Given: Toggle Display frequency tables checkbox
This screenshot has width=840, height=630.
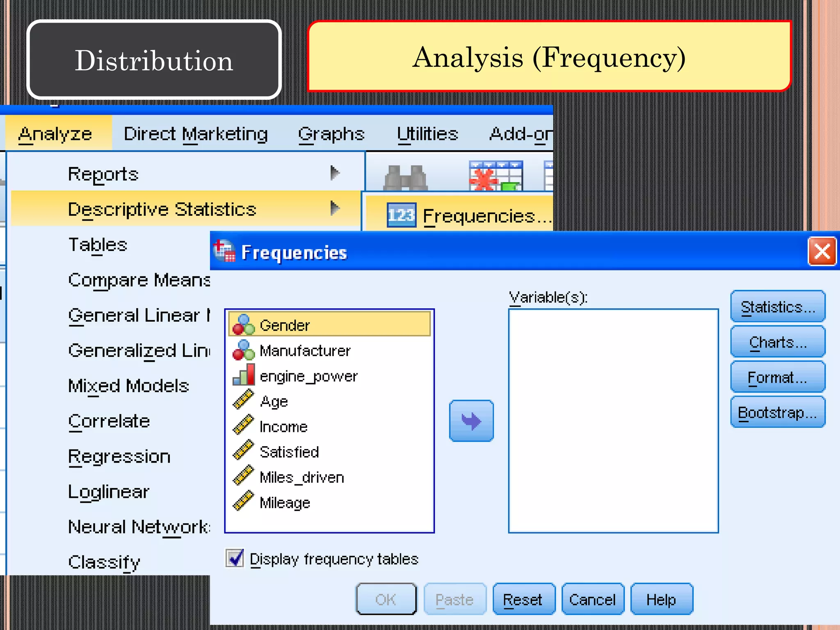Looking at the screenshot, I should pos(235,558).
